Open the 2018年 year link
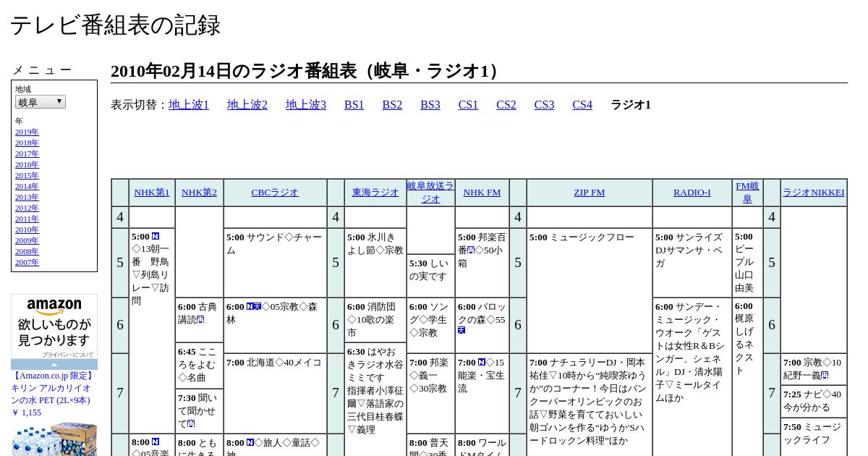Screen dimensions: 868x456 pyautogui.click(x=27, y=143)
